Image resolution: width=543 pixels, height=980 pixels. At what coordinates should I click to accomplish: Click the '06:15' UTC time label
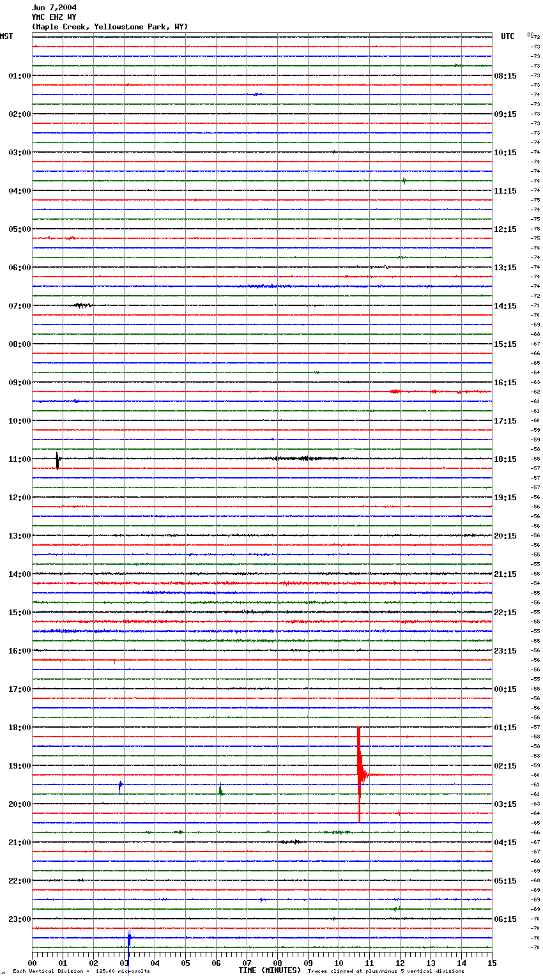[505, 919]
